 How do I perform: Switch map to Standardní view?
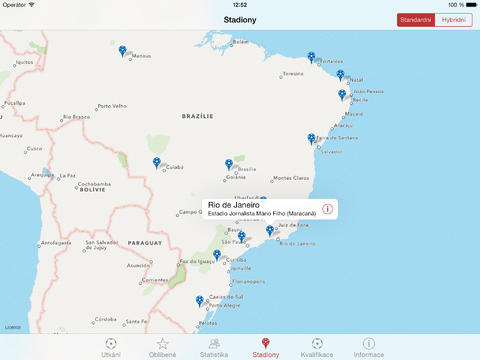[416, 20]
